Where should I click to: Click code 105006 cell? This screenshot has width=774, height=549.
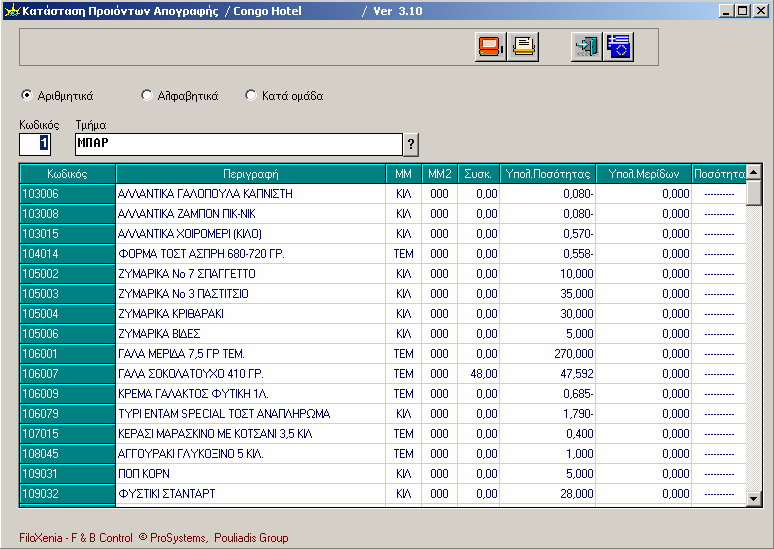pyautogui.click(x=68, y=334)
